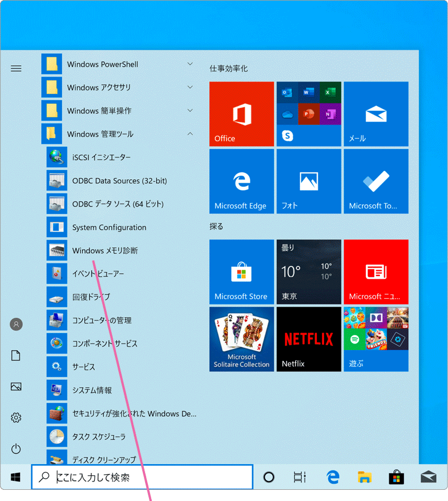Image resolution: width=448 pixels, height=501 pixels.
Task: Open 回復ドライブ drive icon
Action: (57, 297)
